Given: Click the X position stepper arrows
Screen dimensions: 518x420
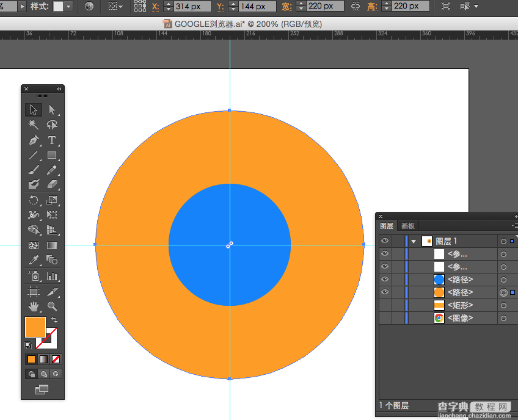Looking at the screenshot, I should click(x=169, y=6).
